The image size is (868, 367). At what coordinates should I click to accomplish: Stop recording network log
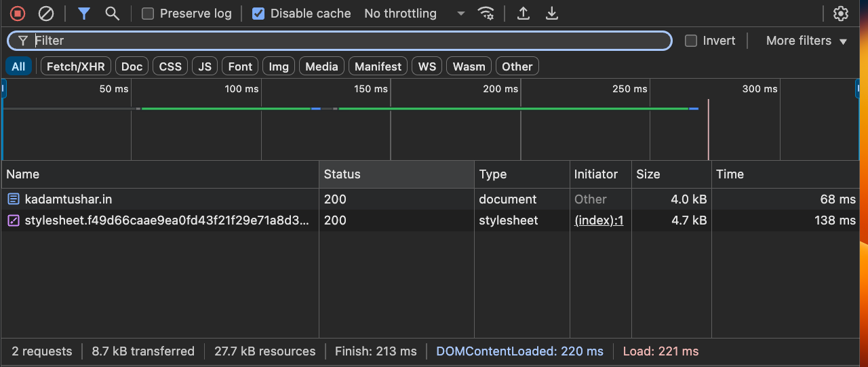tap(17, 14)
